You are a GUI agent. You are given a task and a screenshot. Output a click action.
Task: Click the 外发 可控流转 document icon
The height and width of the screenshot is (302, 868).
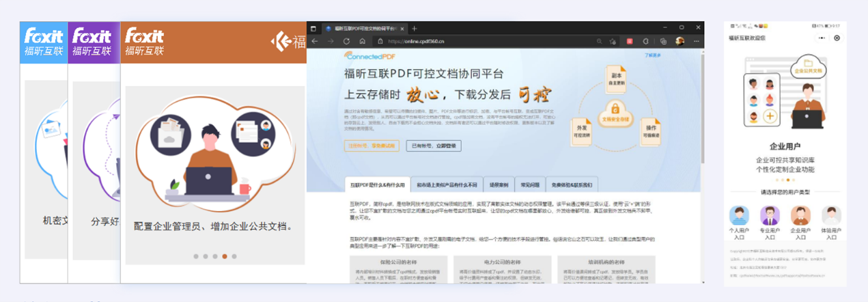583,131
